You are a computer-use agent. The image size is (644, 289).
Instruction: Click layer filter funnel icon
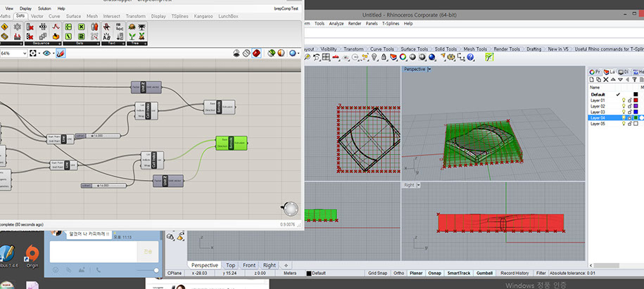635,79
